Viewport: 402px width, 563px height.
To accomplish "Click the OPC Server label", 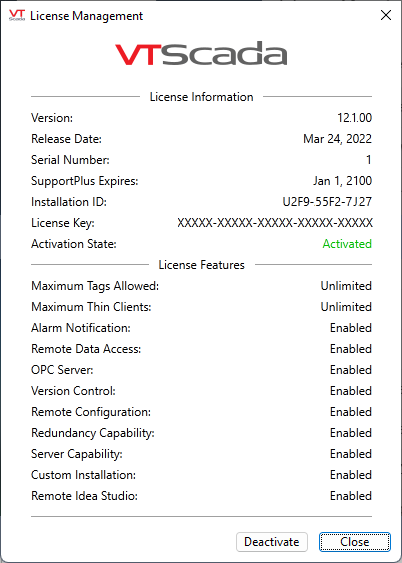I will pyautogui.click(x=62, y=370).
